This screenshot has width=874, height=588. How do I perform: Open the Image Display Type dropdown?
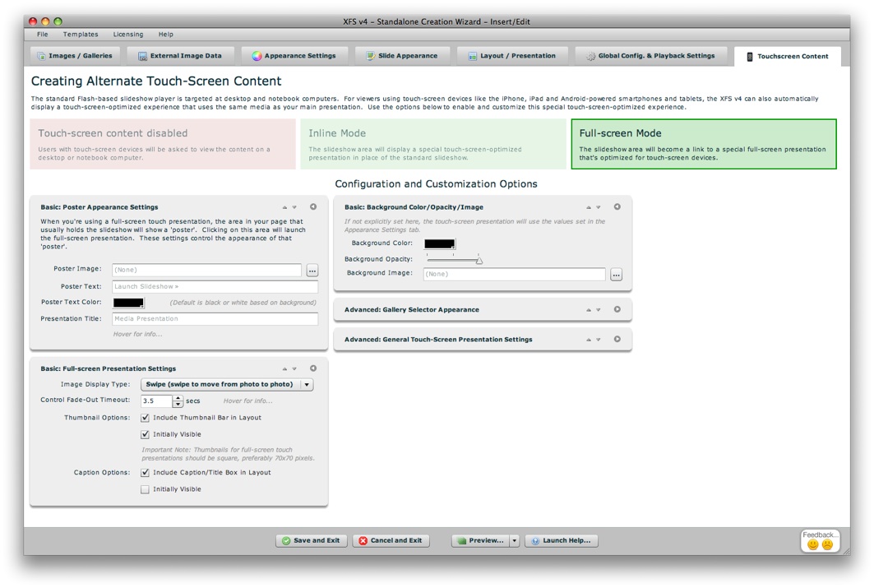[227, 385]
